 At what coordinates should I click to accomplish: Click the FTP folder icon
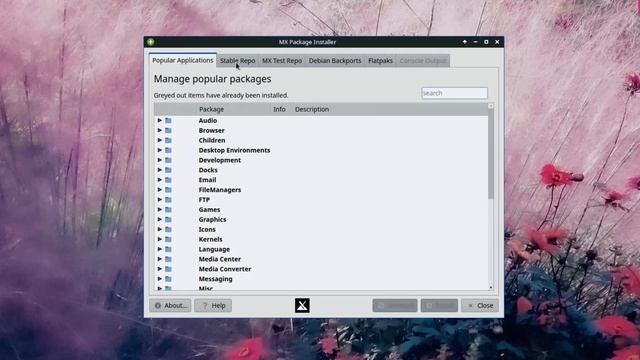click(x=168, y=200)
